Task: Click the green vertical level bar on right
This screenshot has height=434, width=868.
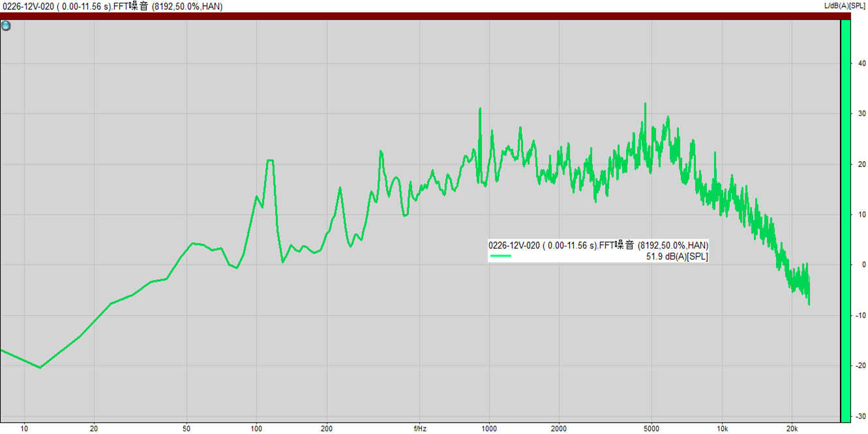Action: (845, 222)
